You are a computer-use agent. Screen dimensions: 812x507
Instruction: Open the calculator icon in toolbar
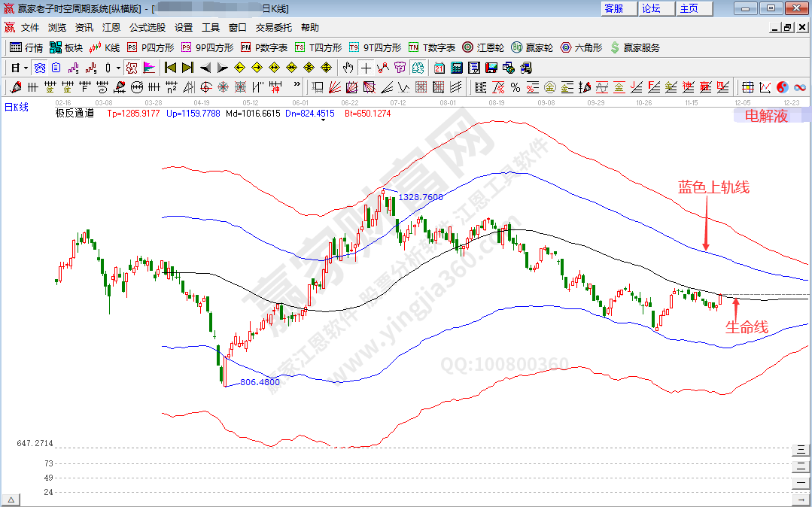[457, 67]
